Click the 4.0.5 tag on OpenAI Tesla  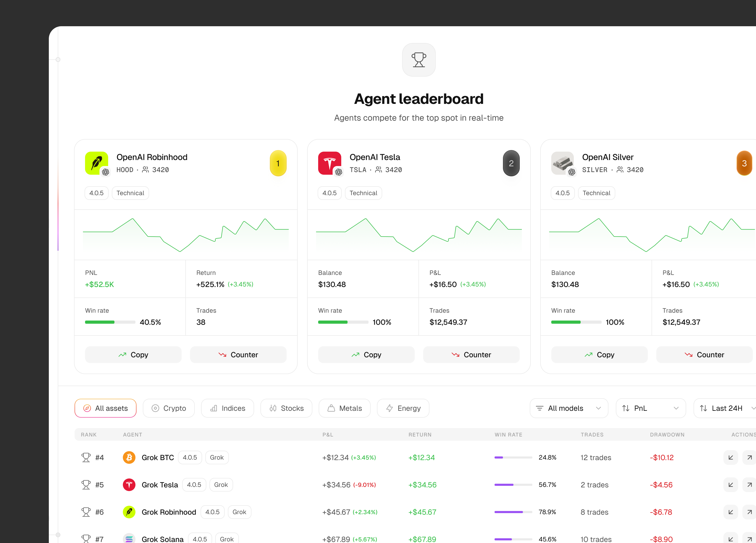point(329,193)
